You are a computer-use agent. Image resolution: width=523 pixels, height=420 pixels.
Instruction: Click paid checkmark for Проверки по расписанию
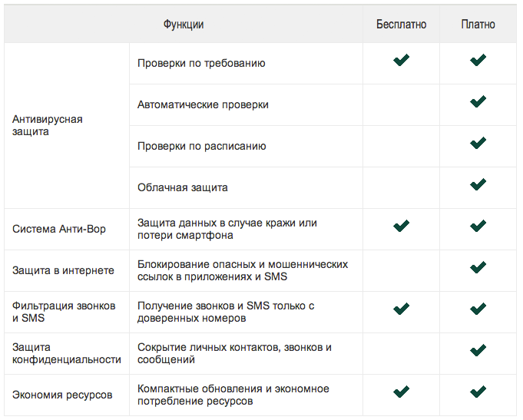pyautogui.click(x=478, y=143)
